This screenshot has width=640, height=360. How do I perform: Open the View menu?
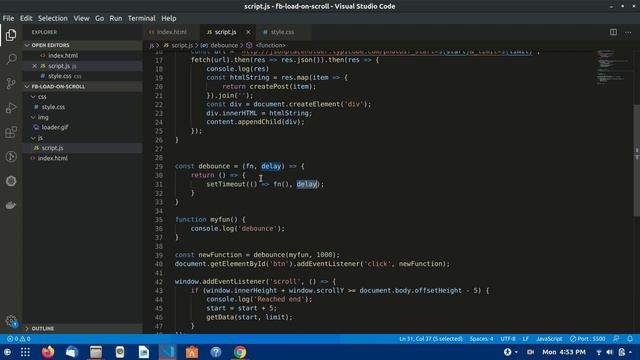(81, 18)
